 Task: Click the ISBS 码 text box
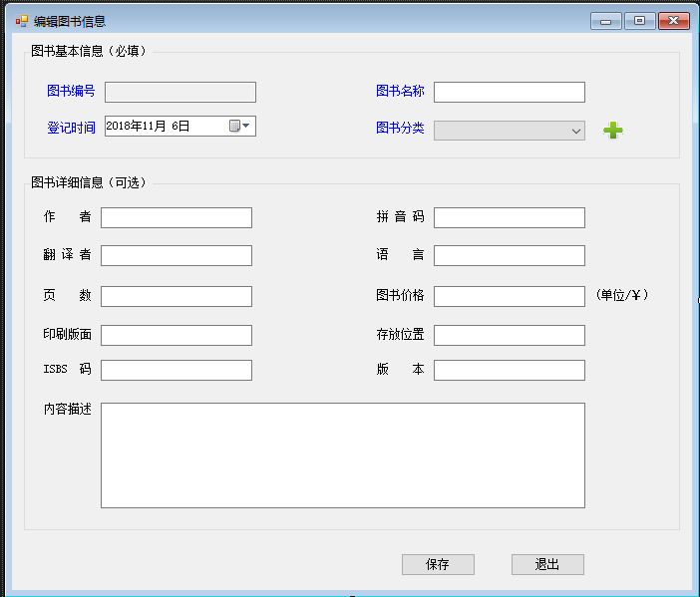[176, 371]
